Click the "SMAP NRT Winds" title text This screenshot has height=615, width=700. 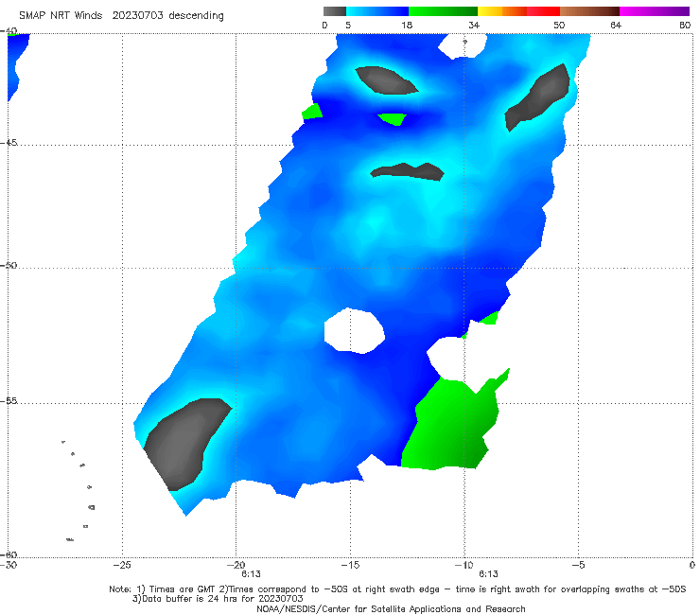click(61, 16)
